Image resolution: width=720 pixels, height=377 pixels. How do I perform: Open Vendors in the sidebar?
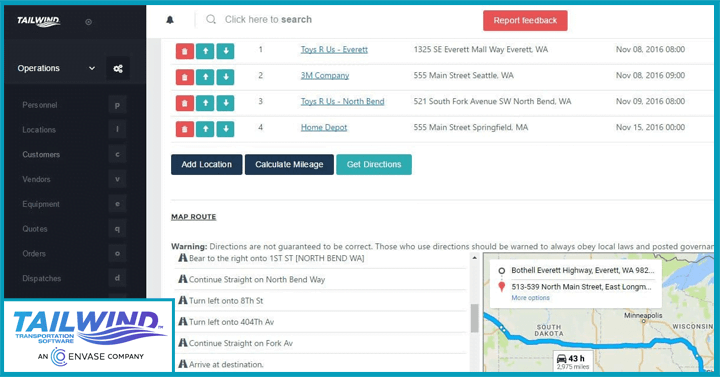[36, 180]
